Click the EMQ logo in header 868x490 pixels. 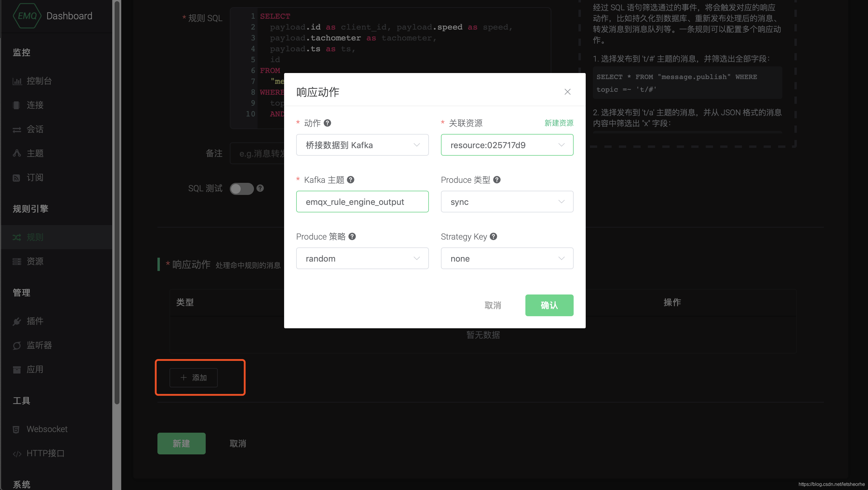pos(27,16)
